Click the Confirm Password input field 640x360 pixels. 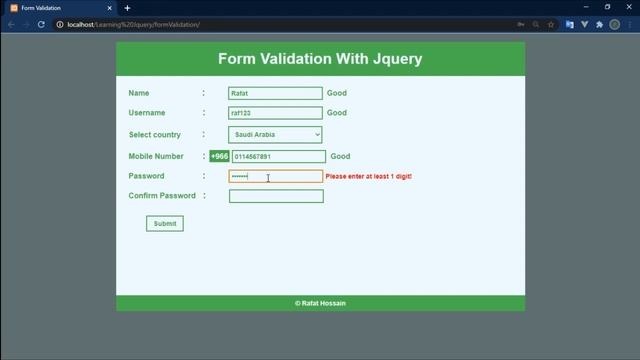[276, 196]
